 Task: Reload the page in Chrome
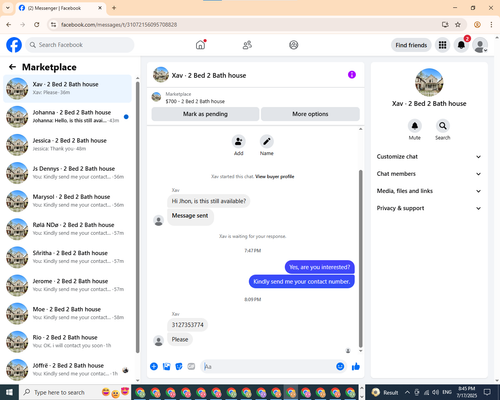point(37,25)
